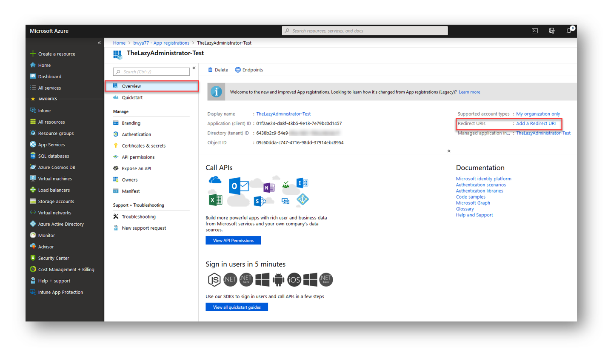Collapse the essentials section chevron

(449, 151)
